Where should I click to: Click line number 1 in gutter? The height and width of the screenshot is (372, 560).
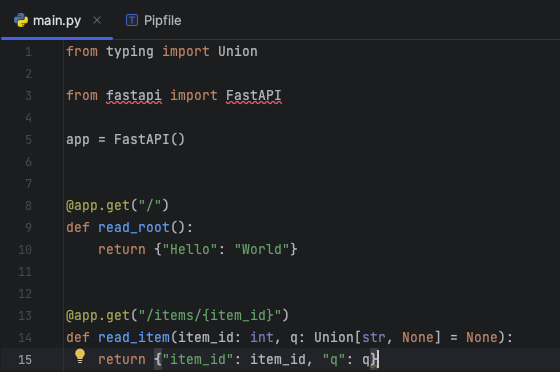pos(29,52)
